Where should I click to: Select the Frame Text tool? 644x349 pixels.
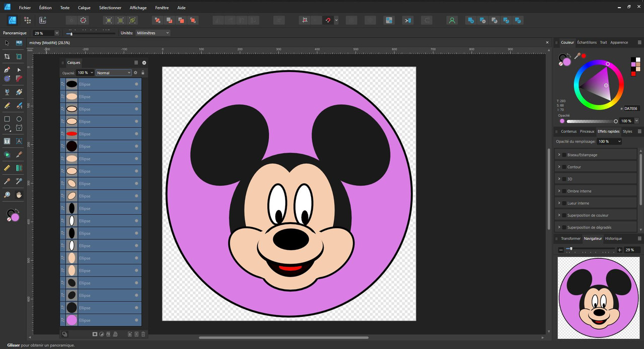7,141
